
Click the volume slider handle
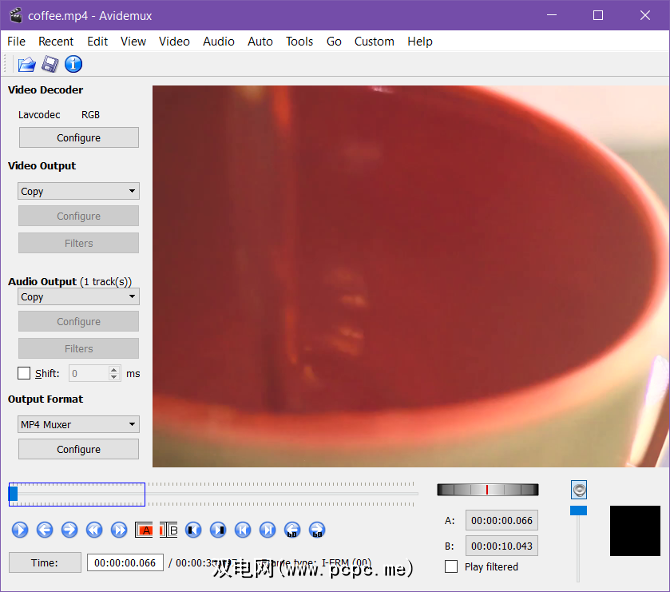[578, 510]
